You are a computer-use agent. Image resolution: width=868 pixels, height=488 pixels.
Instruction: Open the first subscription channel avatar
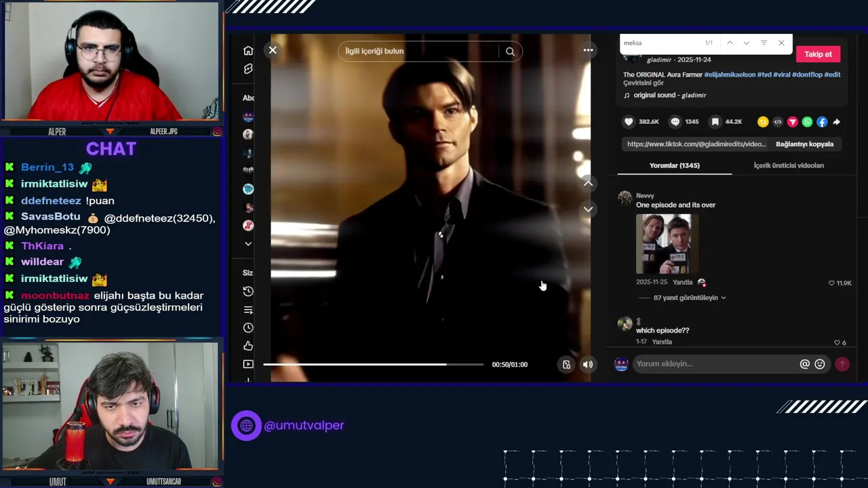pyautogui.click(x=248, y=117)
